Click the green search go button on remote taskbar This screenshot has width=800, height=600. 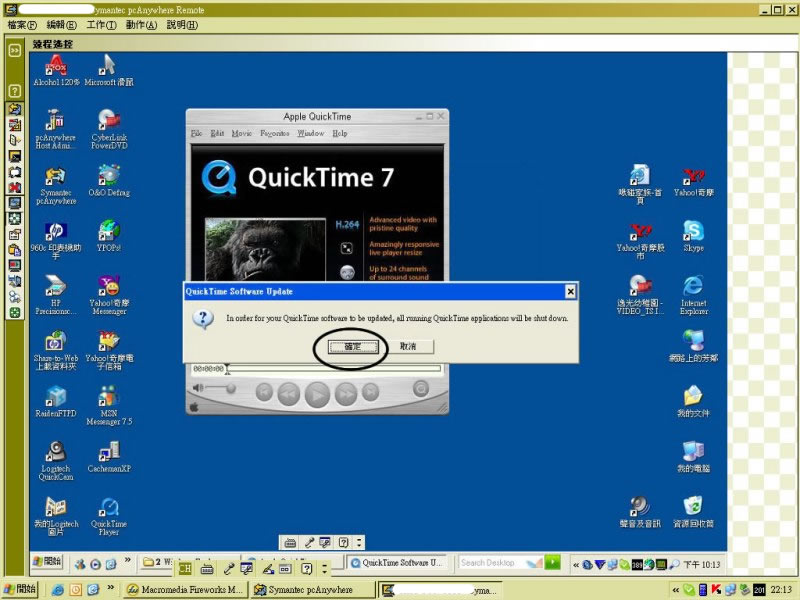tap(553, 563)
